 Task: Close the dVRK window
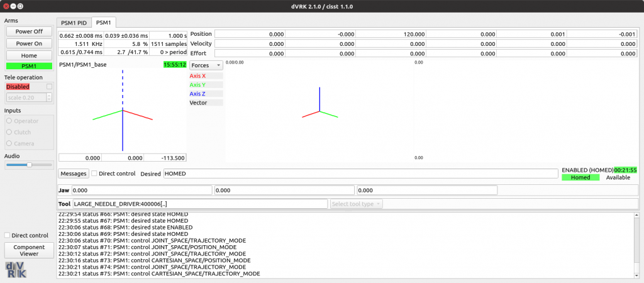coord(6,6)
